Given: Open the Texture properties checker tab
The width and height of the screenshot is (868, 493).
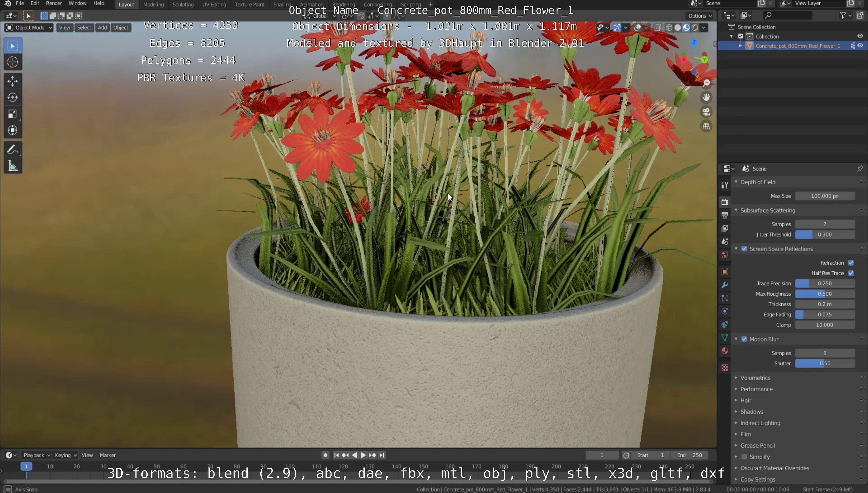Looking at the screenshot, I should coord(724,367).
